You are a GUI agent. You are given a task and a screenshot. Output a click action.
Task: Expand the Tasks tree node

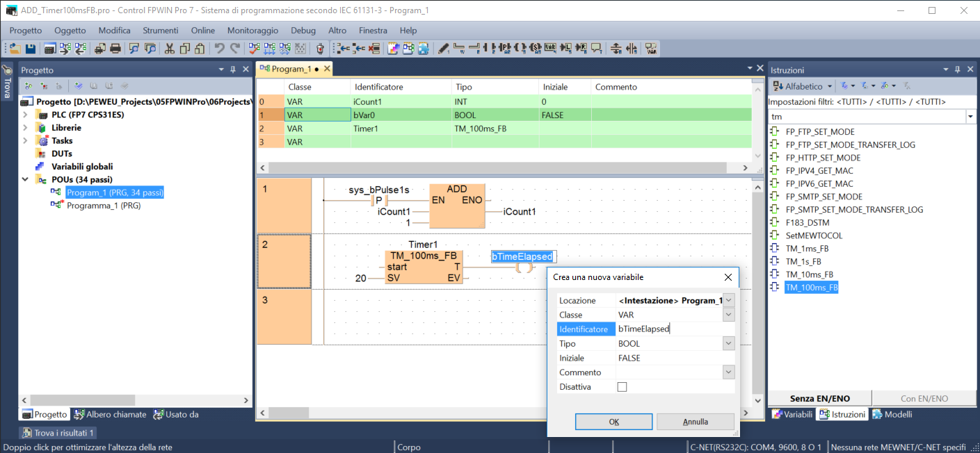[26, 140]
